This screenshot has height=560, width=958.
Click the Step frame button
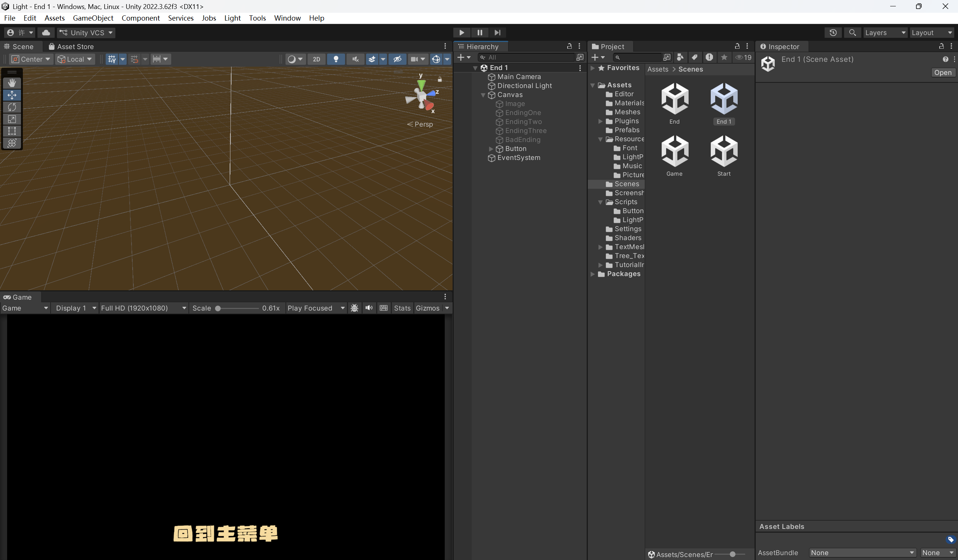(x=497, y=33)
